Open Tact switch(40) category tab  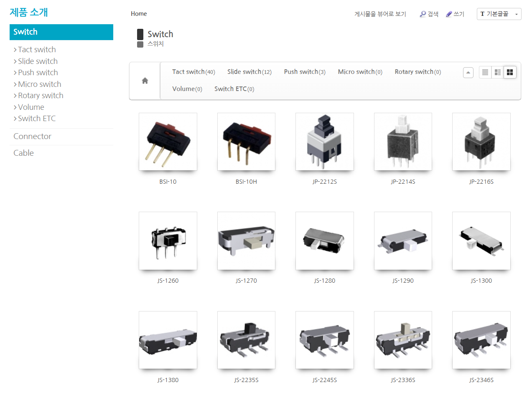(193, 72)
